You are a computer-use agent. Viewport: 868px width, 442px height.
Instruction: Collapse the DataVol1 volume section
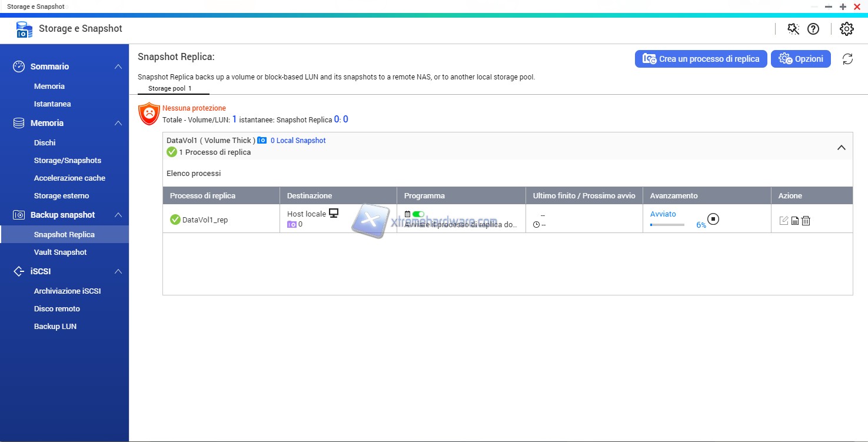(841, 148)
